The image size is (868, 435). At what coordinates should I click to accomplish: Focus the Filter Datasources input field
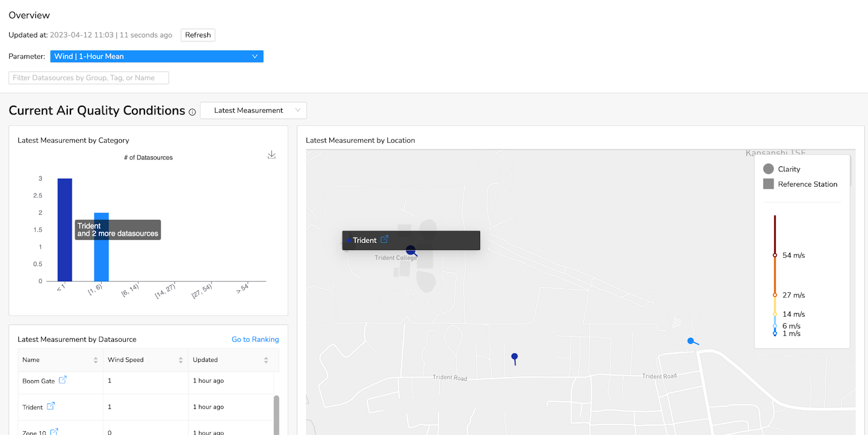point(88,78)
